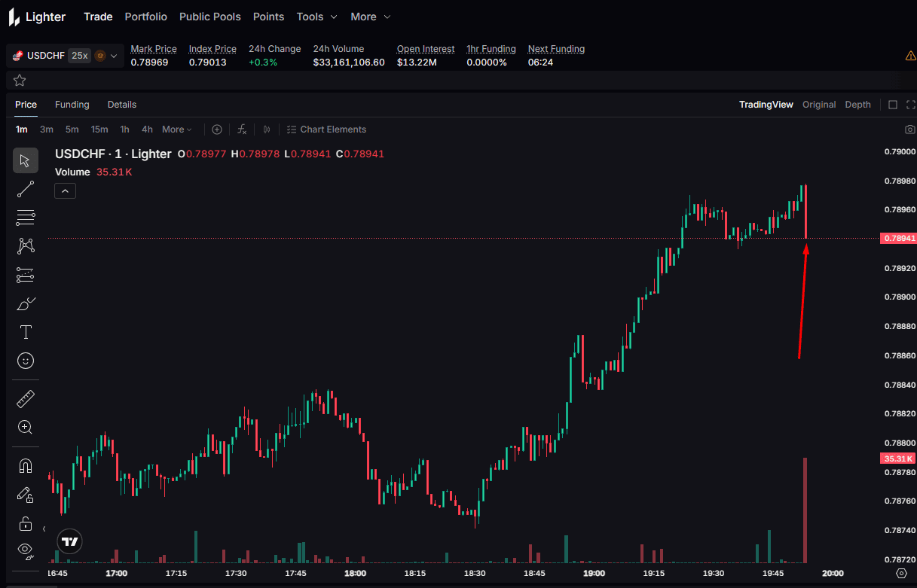Click the zoom in magnifier tool

point(26,427)
